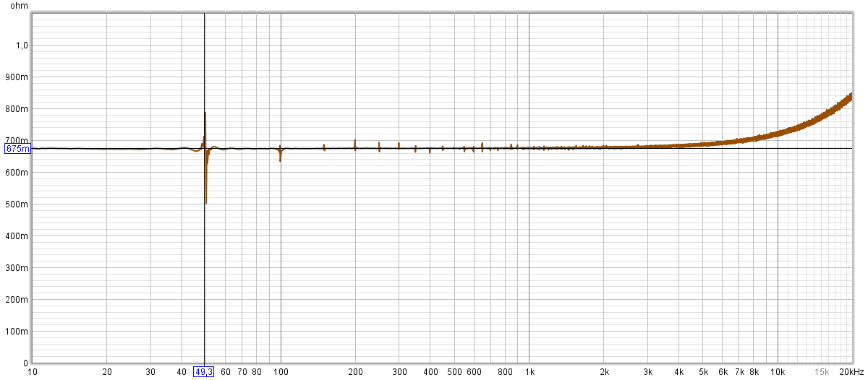Click the '5k' x-axis label

coord(703,372)
